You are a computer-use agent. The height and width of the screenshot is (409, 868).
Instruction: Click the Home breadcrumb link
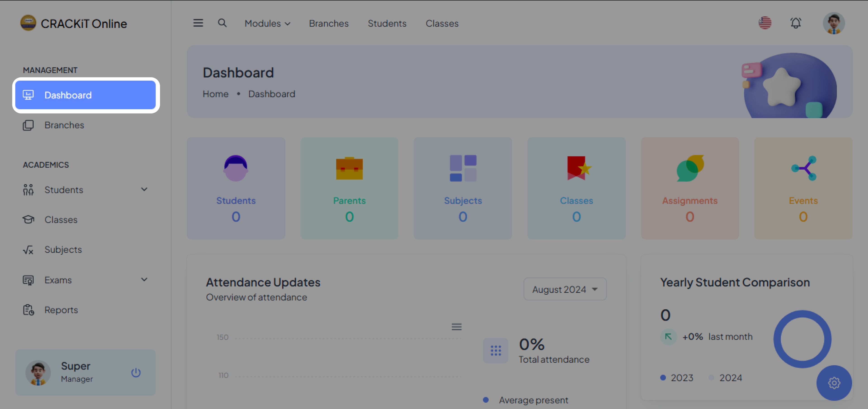click(215, 94)
